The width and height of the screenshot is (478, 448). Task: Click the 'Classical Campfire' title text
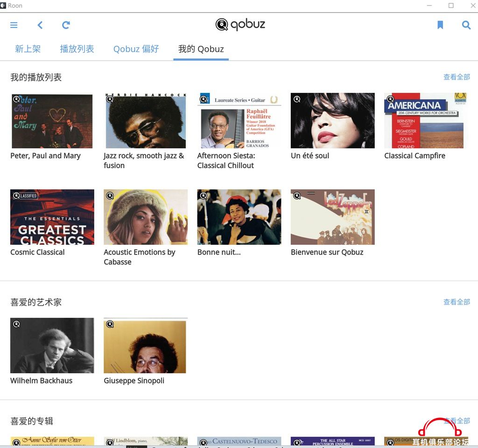click(x=415, y=156)
